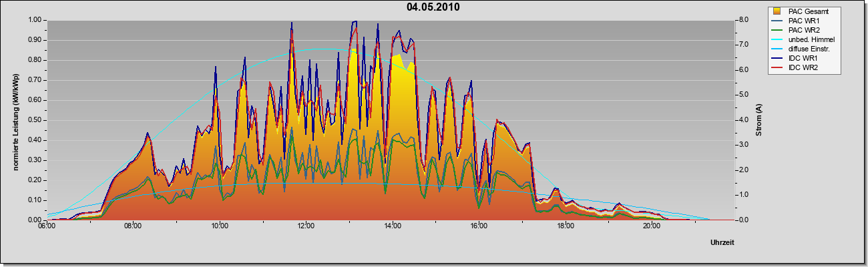
Task: Click the 08:00 time axis label
Action: point(133,226)
